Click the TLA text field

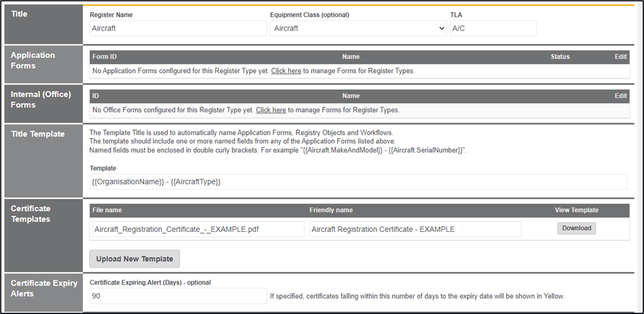pyautogui.click(x=493, y=28)
